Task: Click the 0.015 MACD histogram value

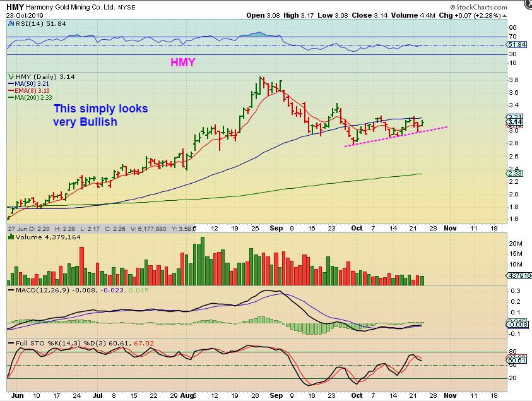Action: pos(138,290)
